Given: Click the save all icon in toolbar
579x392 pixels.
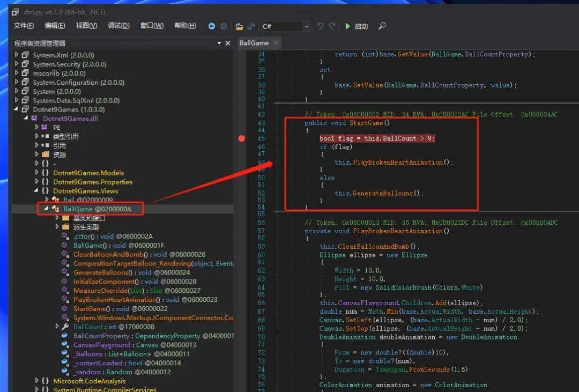Looking at the screenshot, I should (x=250, y=26).
